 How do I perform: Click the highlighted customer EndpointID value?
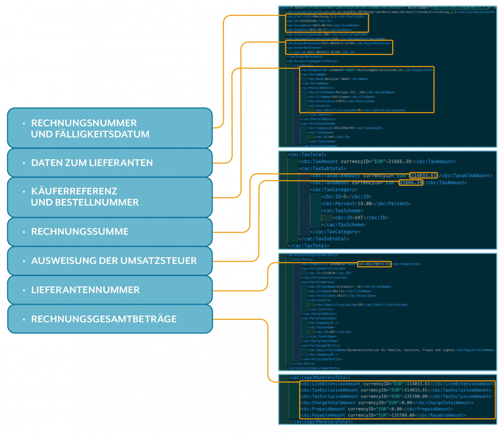click(374, 264)
